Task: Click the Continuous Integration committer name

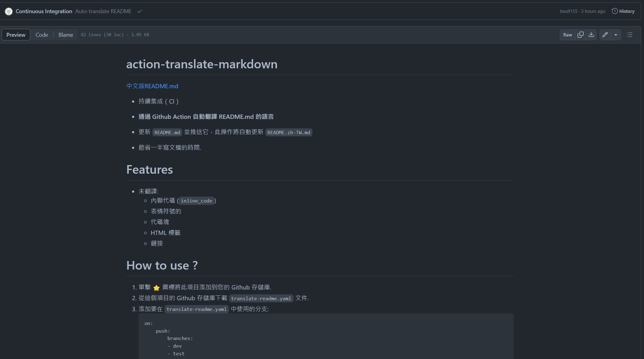Action: 44,11
